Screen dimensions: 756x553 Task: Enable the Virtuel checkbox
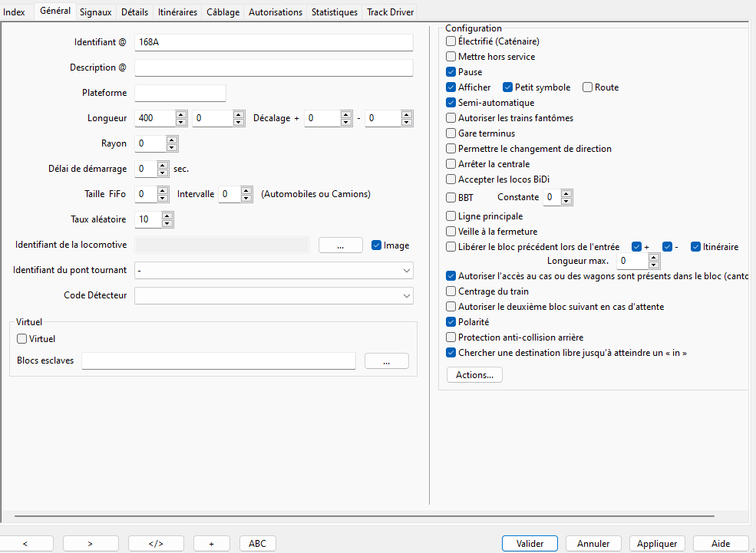(21, 339)
